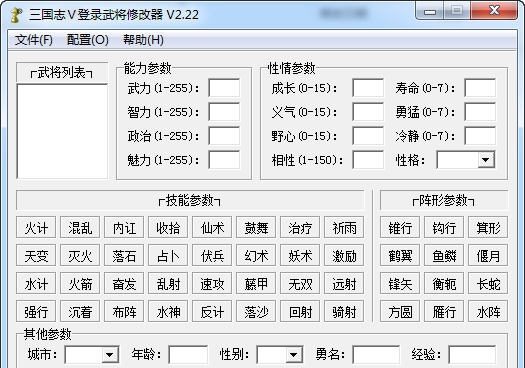Click inside the 武将列表 list box
The width and height of the screenshot is (525, 368).
(x=62, y=131)
